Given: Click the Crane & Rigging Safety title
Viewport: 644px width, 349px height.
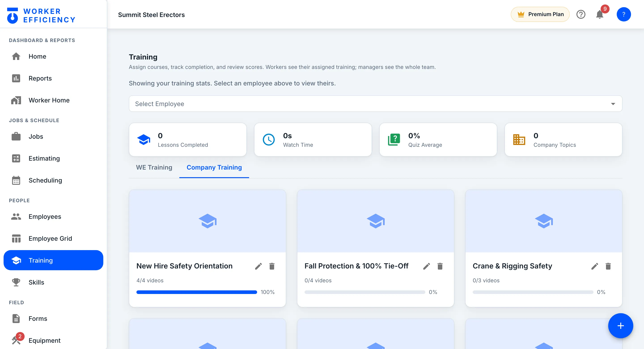Looking at the screenshot, I should click(512, 266).
